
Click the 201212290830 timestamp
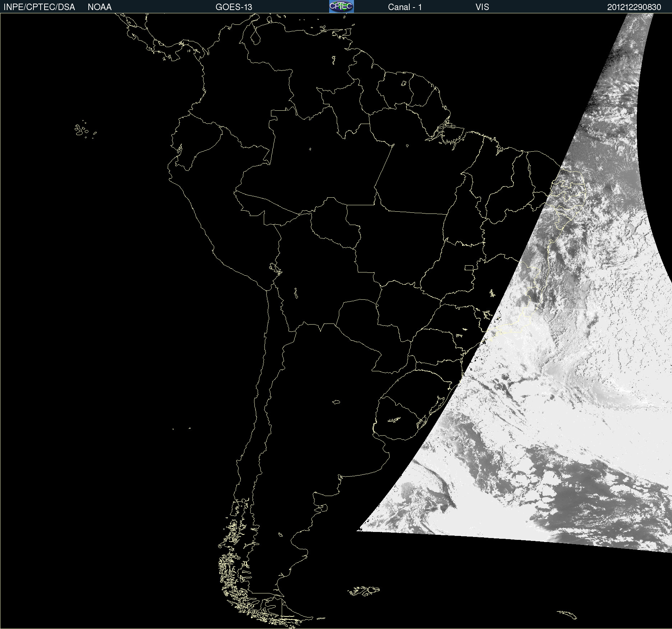pyautogui.click(x=634, y=7)
